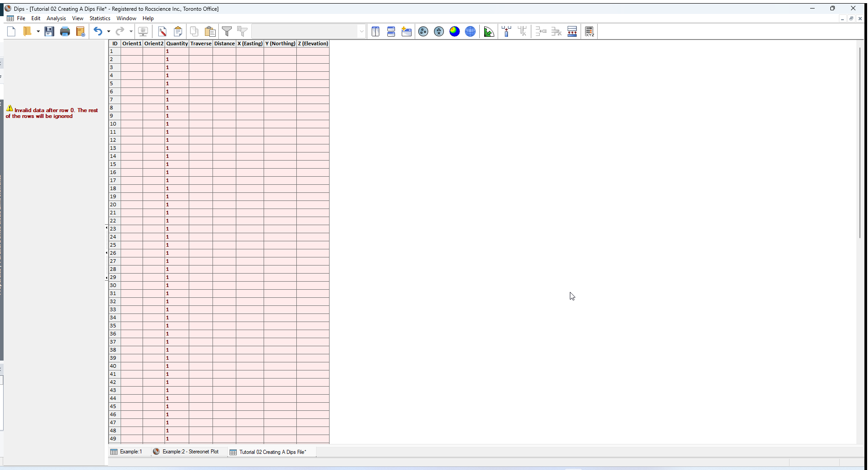Click the Undo button
The width and height of the screenshot is (868, 470).
coord(98,31)
